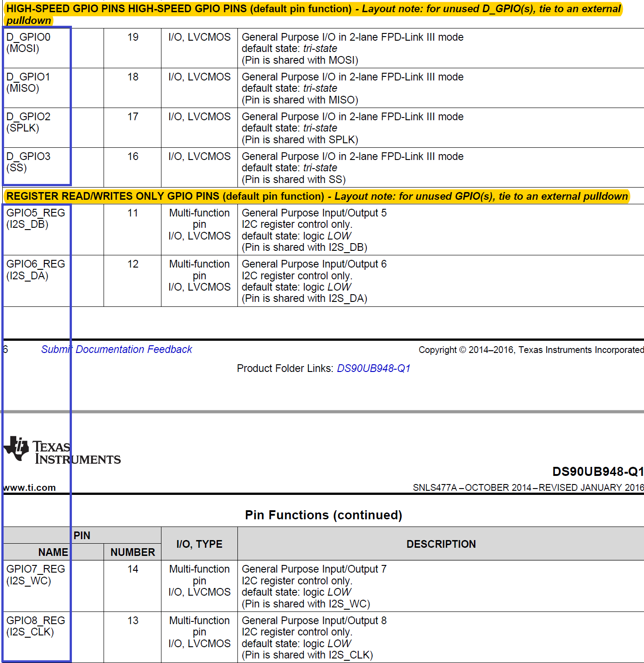Click the www.ti.com web address

click(29, 488)
